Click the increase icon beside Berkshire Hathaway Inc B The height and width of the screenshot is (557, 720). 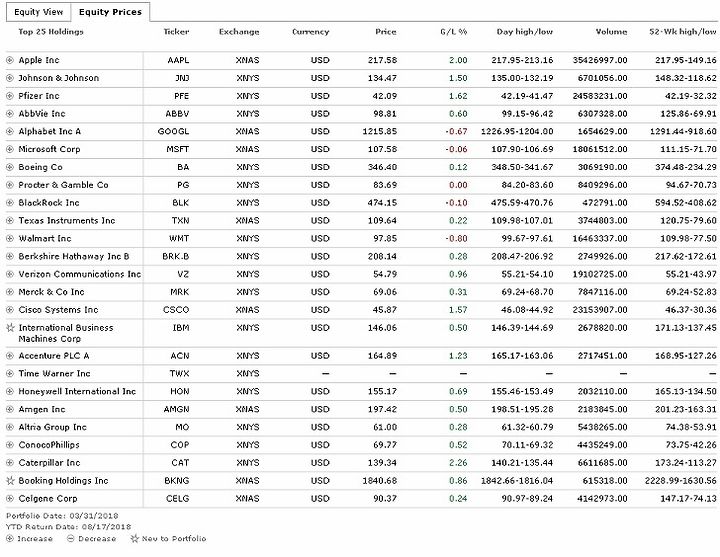[10, 256]
